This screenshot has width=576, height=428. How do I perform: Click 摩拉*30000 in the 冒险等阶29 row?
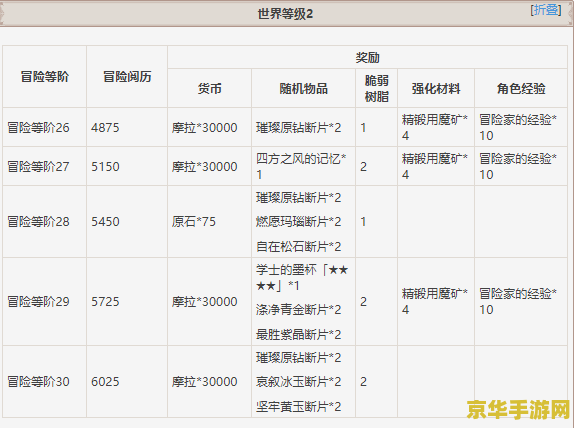click(204, 302)
